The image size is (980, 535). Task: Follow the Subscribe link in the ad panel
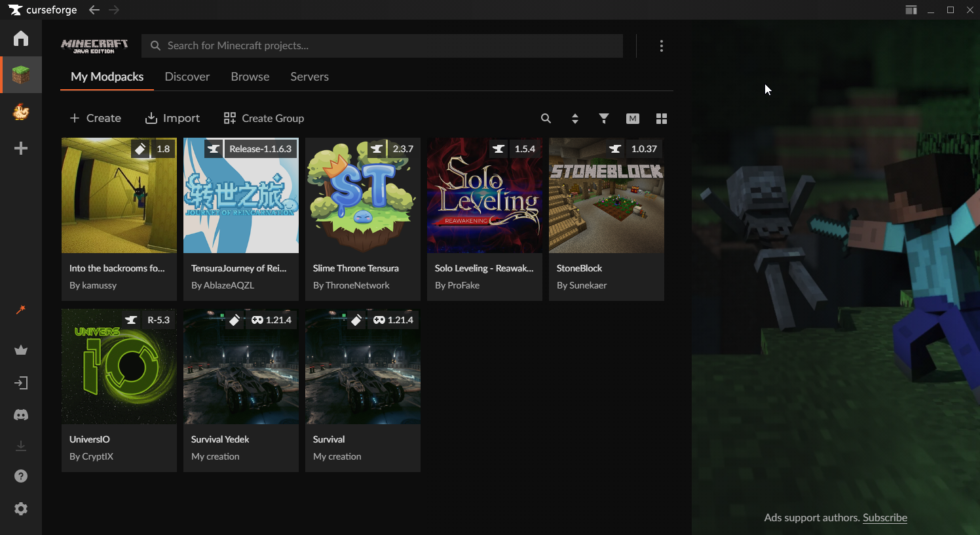[x=885, y=517]
